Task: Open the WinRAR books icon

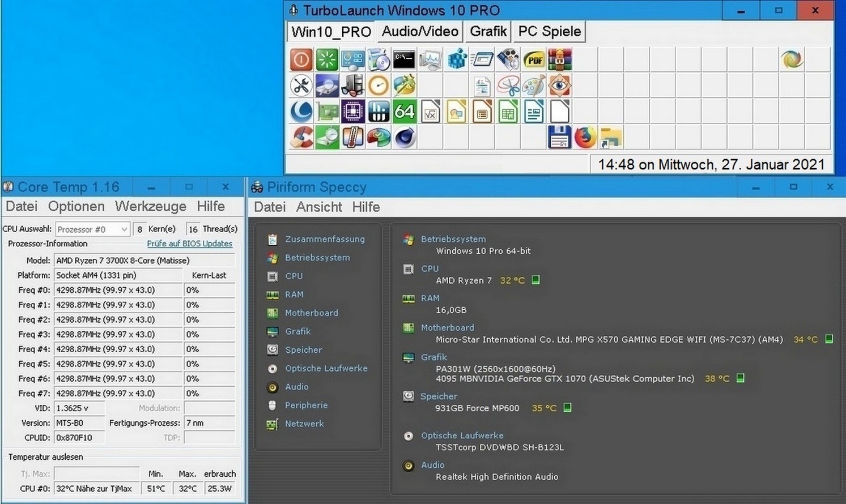Action: coord(559,59)
